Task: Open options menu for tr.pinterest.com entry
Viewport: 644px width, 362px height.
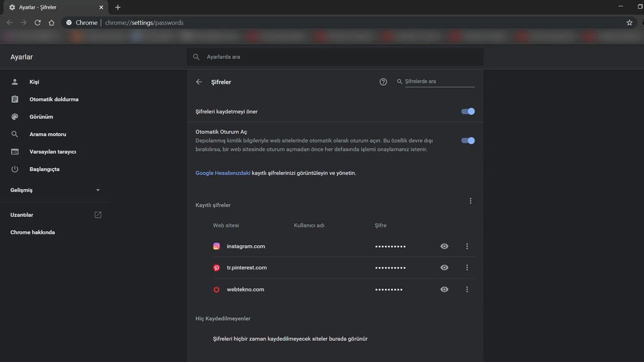Action: click(466, 267)
